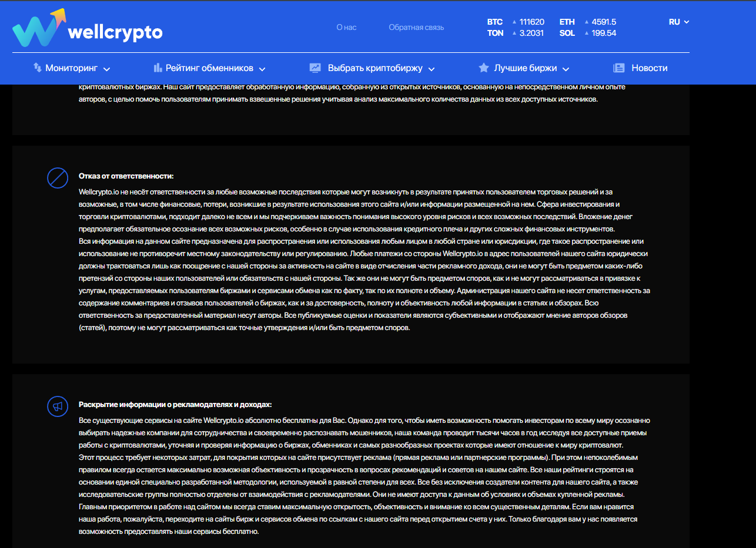Screen dimensions: 756x548
Task: Expand the Рейтинг обменников dropdown chevron
Action: pyautogui.click(x=262, y=69)
